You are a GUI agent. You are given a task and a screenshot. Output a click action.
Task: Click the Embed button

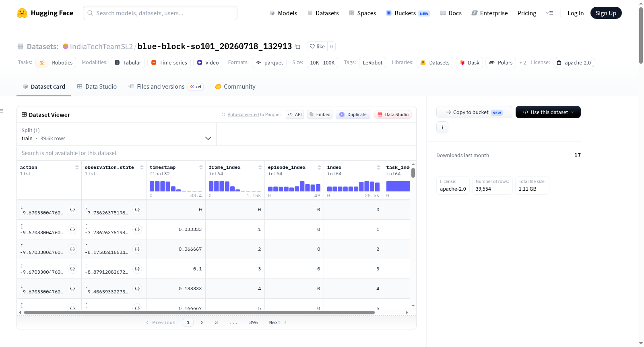(320, 114)
